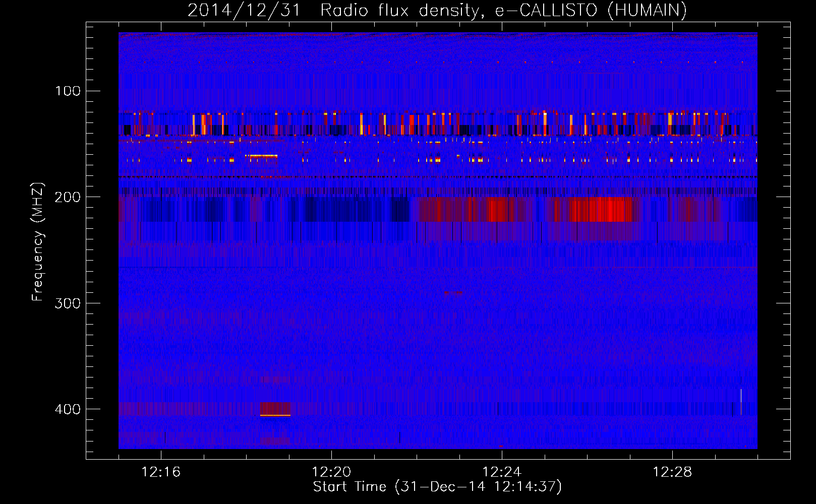Click the '400' frequency axis label

pos(68,409)
